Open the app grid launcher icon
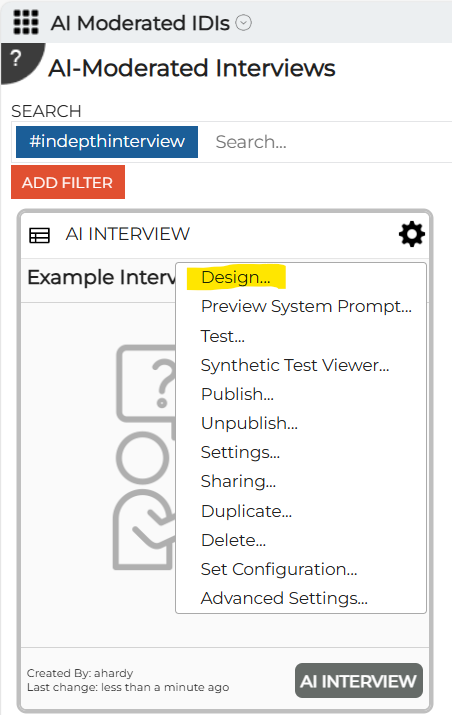The image size is (452, 715). pyautogui.click(x=26, y=22)
